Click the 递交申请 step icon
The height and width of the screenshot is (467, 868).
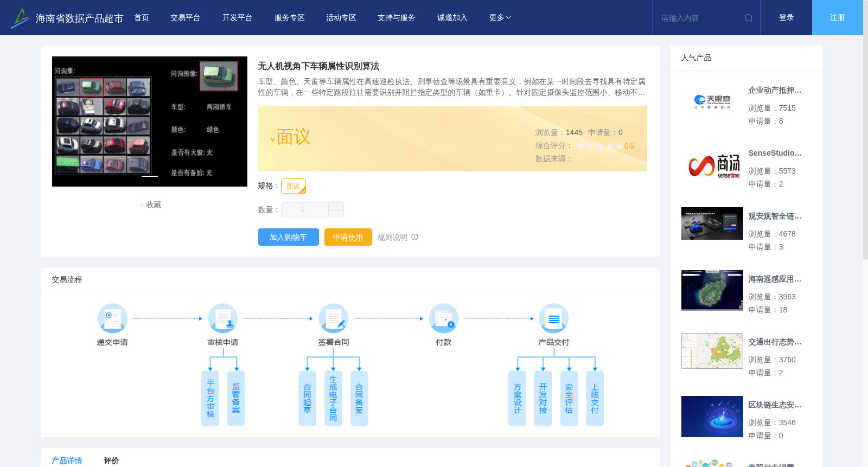coord(112,318)
